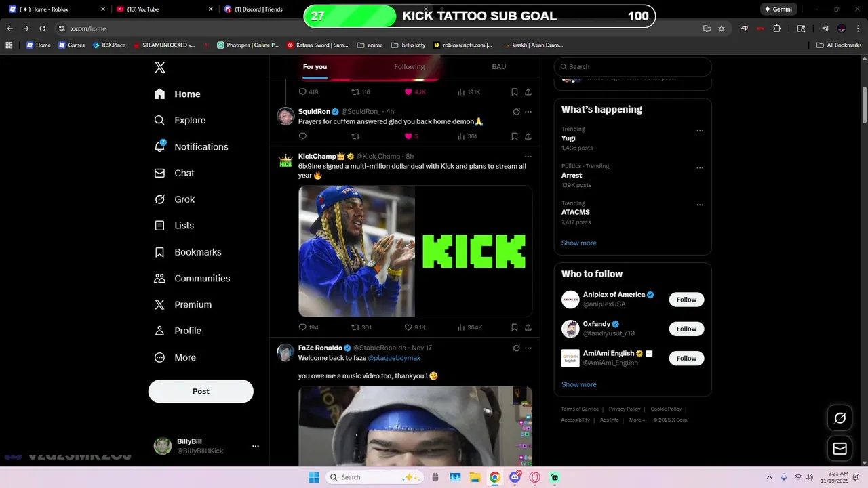Open Premium in sidebar
The image size is (868, 488).
pyautogui.click(x=183, y=305)
